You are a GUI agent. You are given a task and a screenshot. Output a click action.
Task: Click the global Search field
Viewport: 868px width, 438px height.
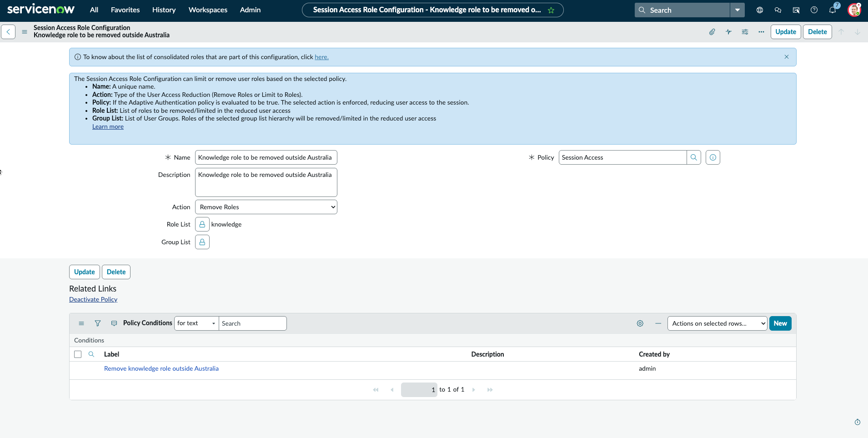click(x=682, y=10)
